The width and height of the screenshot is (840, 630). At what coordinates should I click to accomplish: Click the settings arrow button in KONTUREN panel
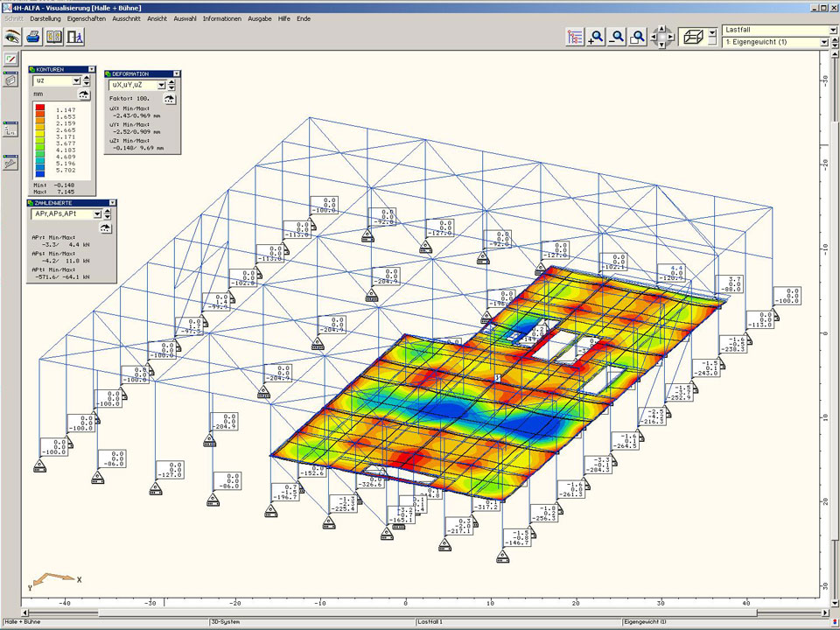pos(84,93)
